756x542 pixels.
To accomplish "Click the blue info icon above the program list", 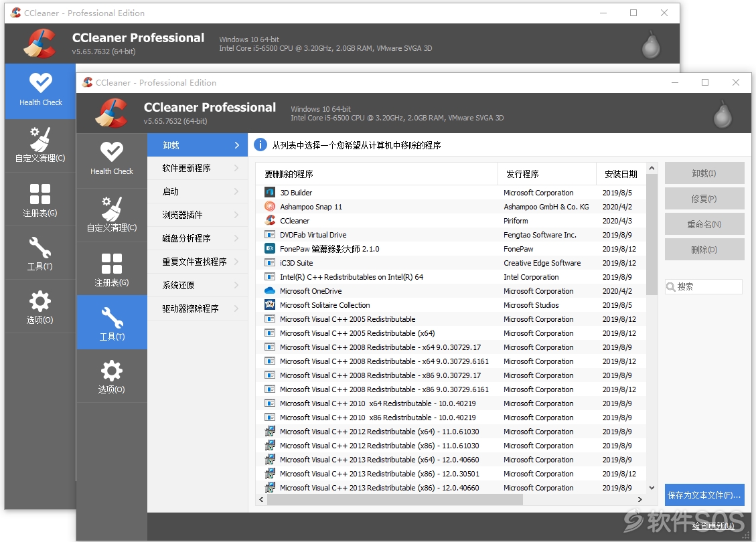I will point(260,145).
